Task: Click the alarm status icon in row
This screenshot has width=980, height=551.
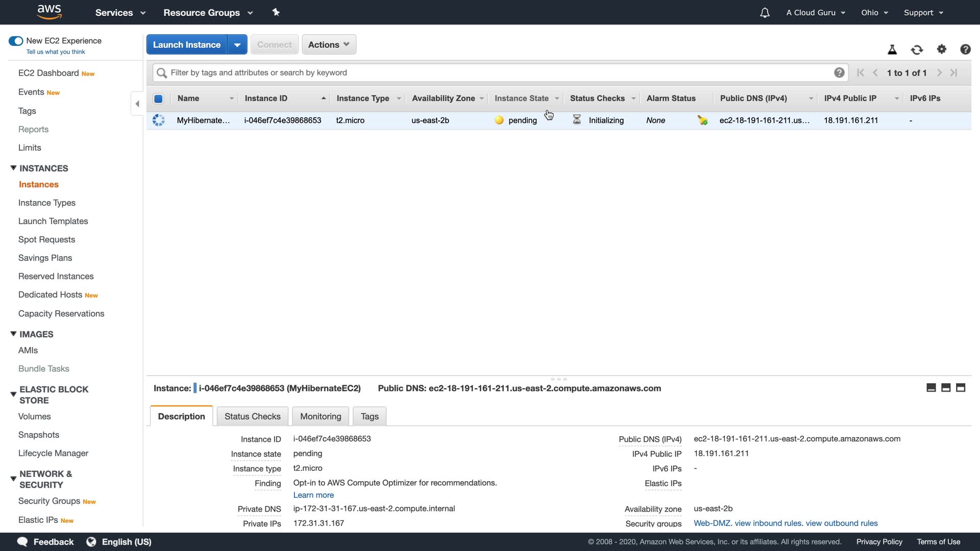Action: [x=703, y=120]
